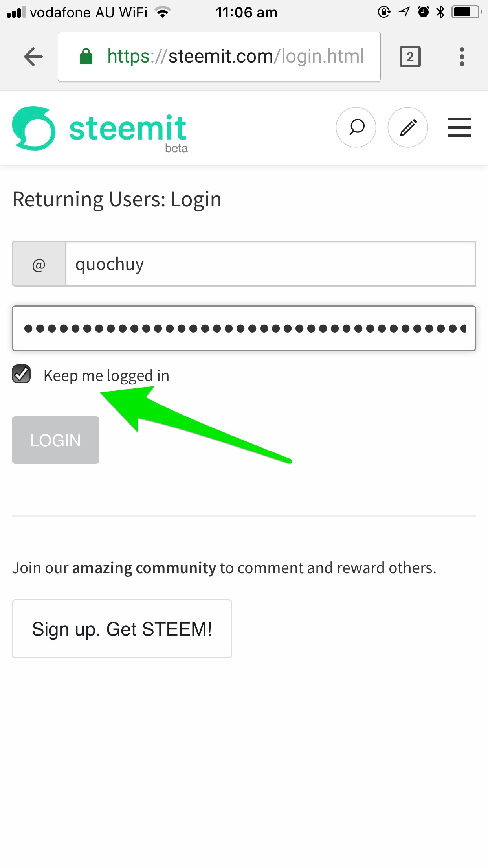Tap the steemit wordmark text

click(128, 128)
